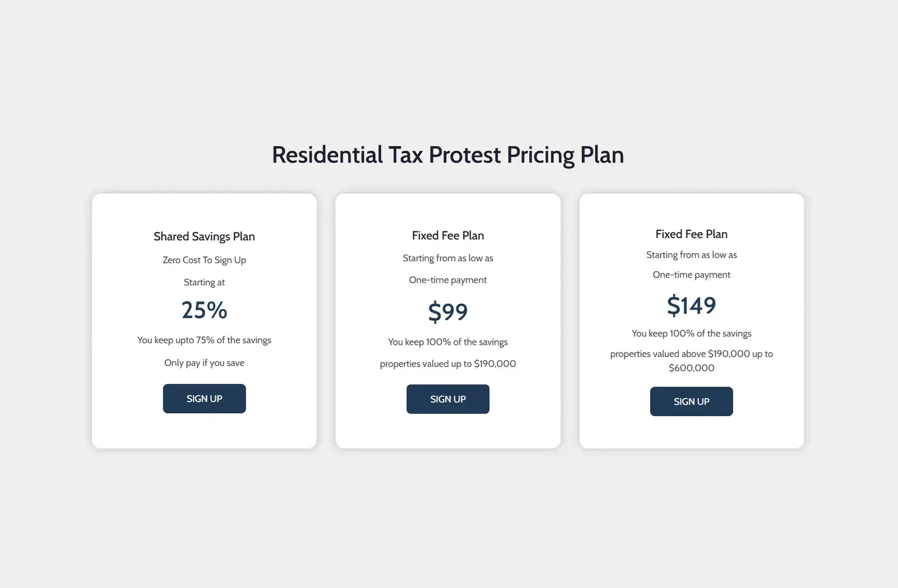Click the Starting at label above 25%
The width and height of the screenshot is (898, 588).
204,282
